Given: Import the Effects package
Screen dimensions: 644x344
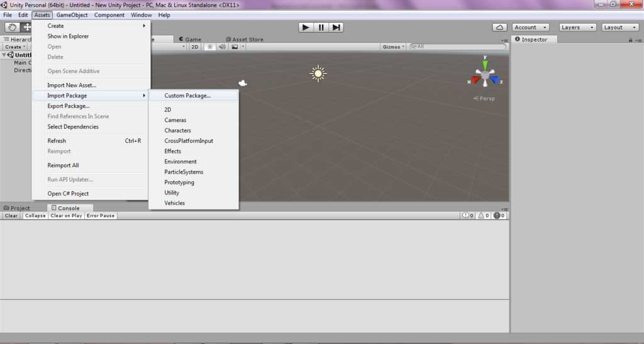Looking at the screenshot, I should (x=194, y=151).
